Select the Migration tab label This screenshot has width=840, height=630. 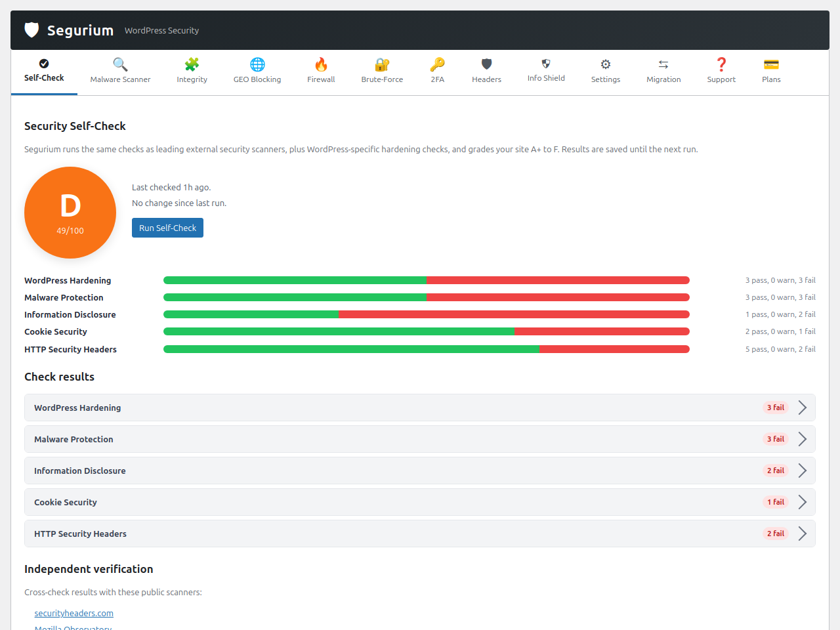pos(663,79)
